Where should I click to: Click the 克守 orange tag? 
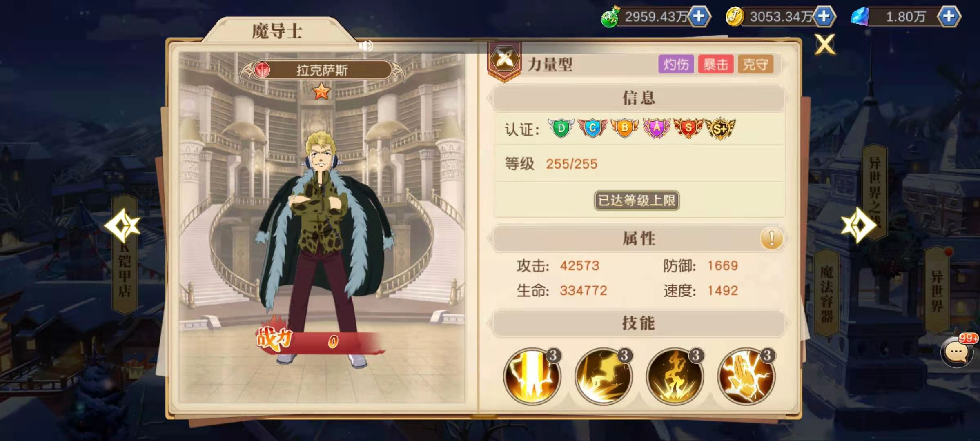(755, 65)
